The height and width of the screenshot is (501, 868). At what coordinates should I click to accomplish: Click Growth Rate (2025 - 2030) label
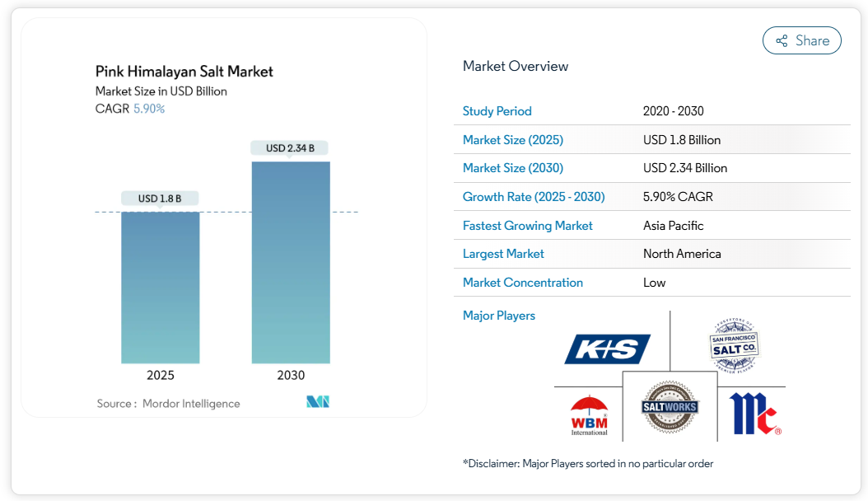[x=533, y=197]
